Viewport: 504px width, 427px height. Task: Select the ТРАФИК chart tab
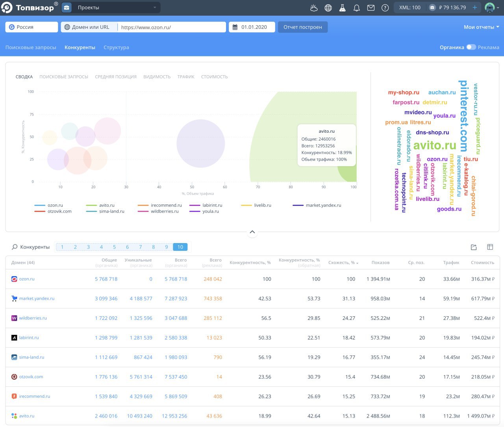point(186,77)
